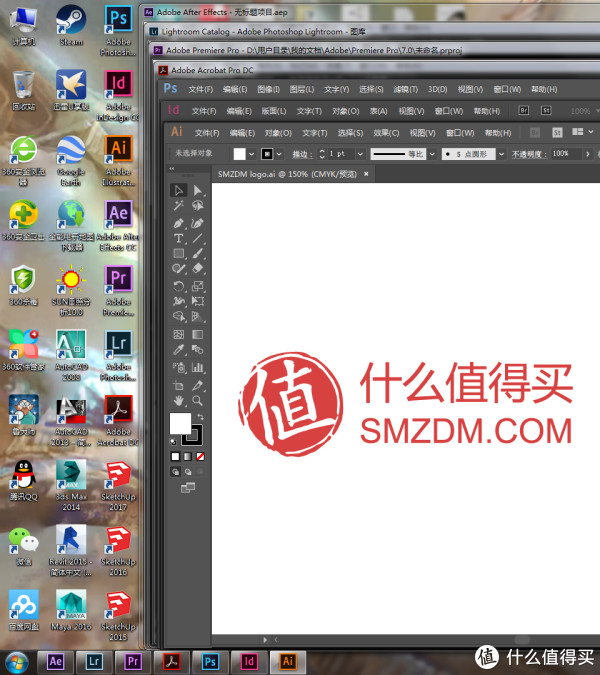
Task: Click the 描边 stroke panel link
Action: click(x=303, y=154)
